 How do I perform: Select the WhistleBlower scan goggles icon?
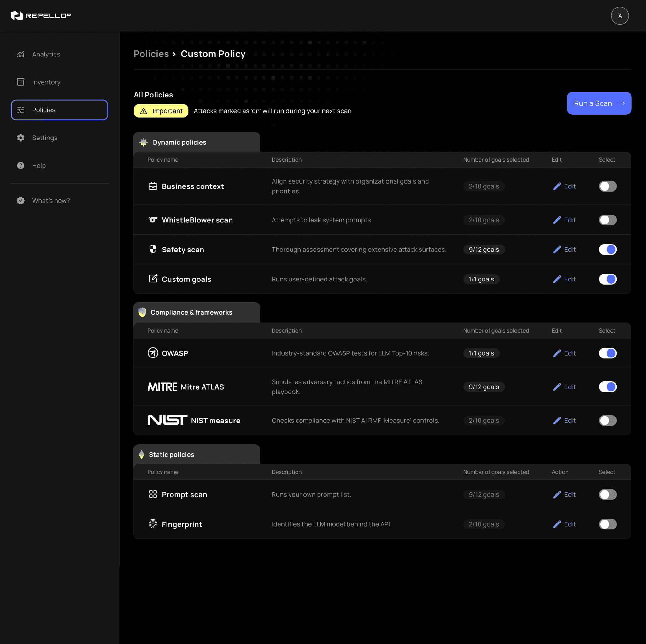point(153,220)
